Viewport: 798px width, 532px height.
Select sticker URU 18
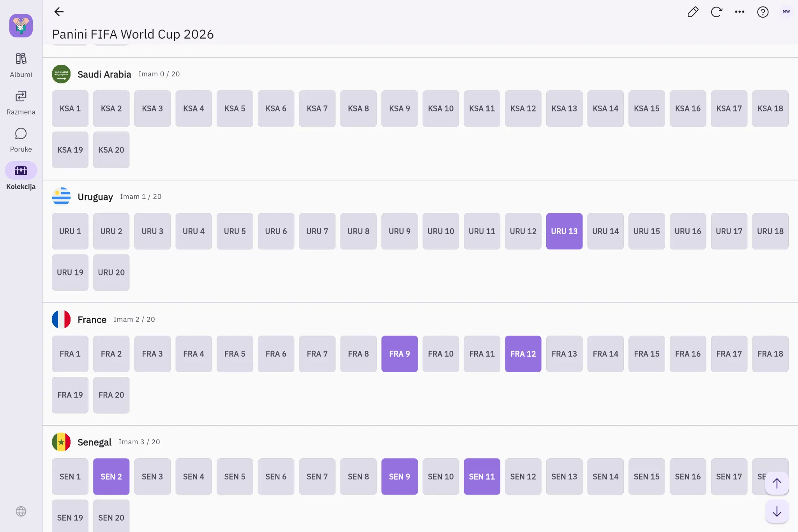tap(770, 231)
